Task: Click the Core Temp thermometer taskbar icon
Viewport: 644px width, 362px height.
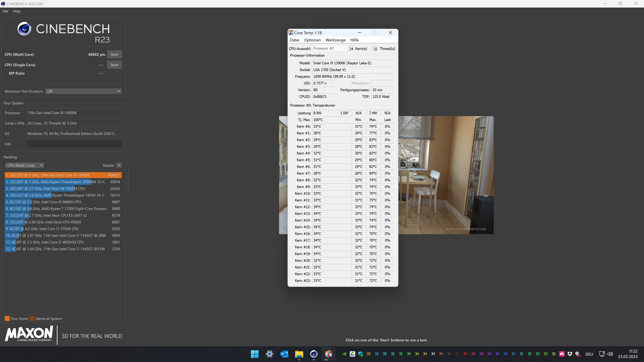Action: click(x=329, y=354)
